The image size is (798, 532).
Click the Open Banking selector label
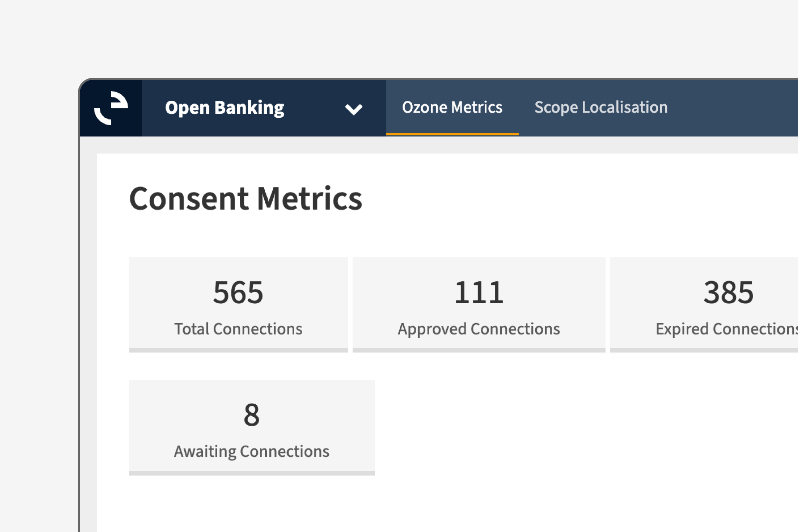point(224,108)
